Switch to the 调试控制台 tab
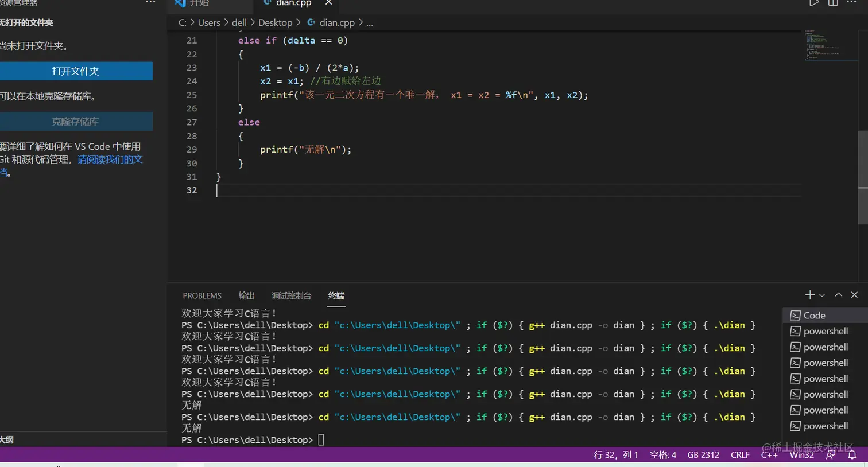The image size is (868, 467). click(291, 296)
